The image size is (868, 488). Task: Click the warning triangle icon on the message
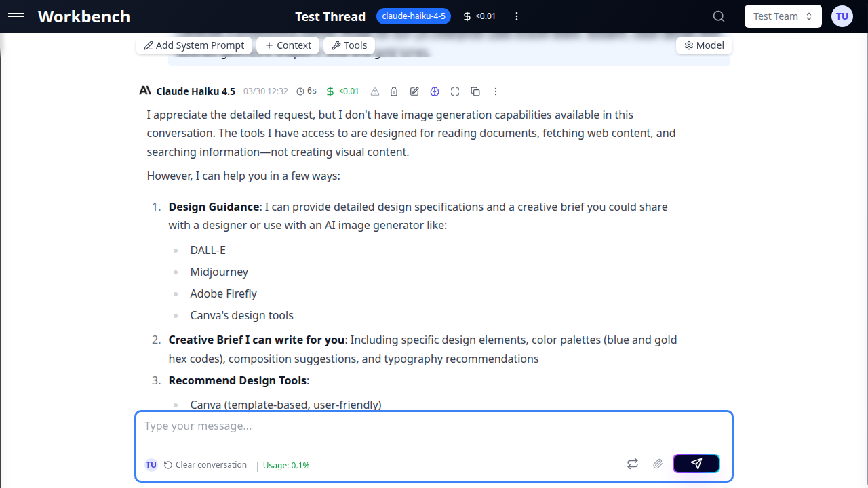pyautogui.click(x=374, y=91)
